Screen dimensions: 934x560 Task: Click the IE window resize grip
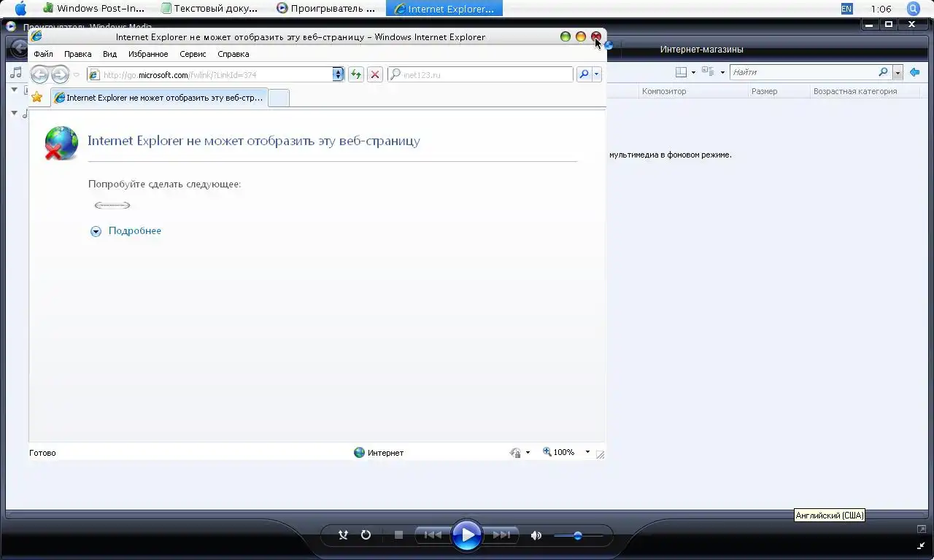pyautogui.click(x=600, y=454)
